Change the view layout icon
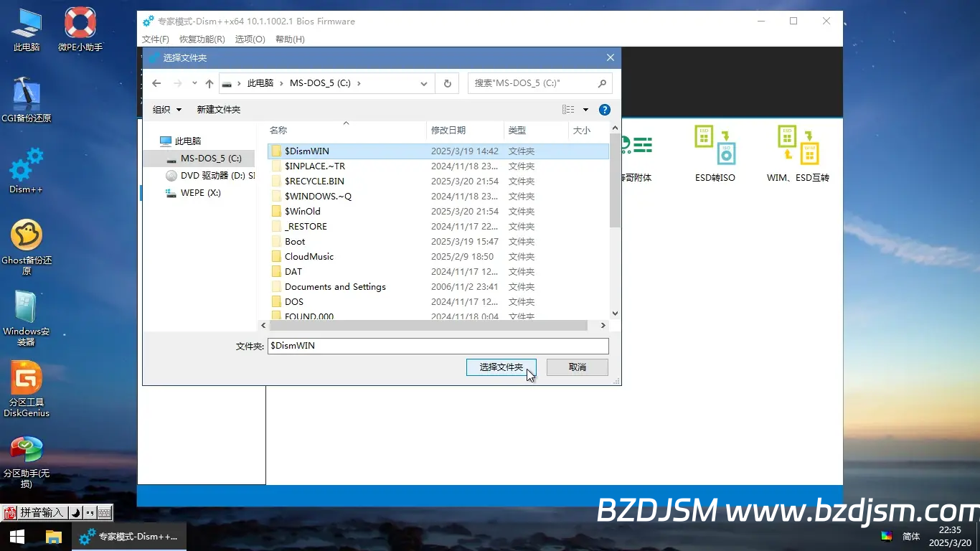Image resolution: width=980 pixels, height=551 pixels. [x=568, y=110]
